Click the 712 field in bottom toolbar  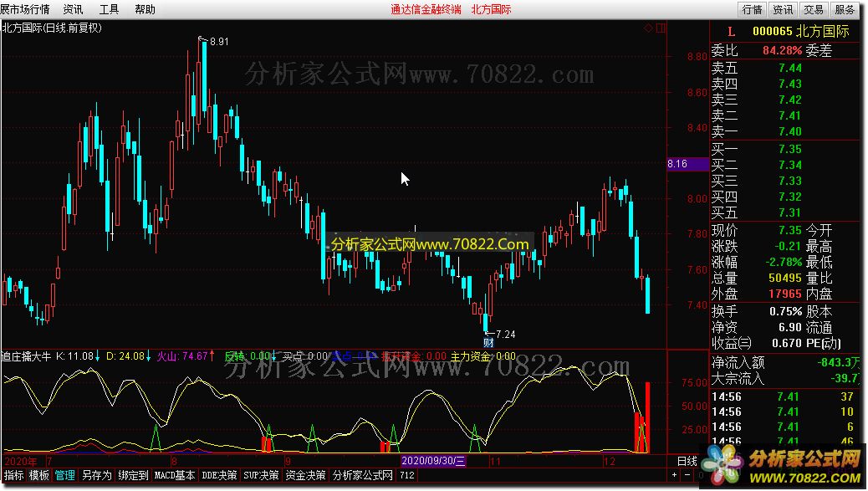(x=407, y=475)
